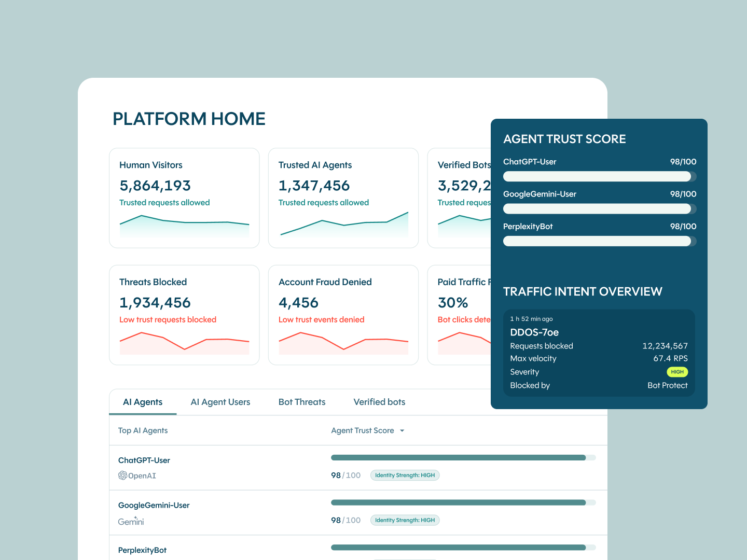747x560 pixels.
Task: Click the ChatGPT-User table row progress bar
Action: [463, 457]
